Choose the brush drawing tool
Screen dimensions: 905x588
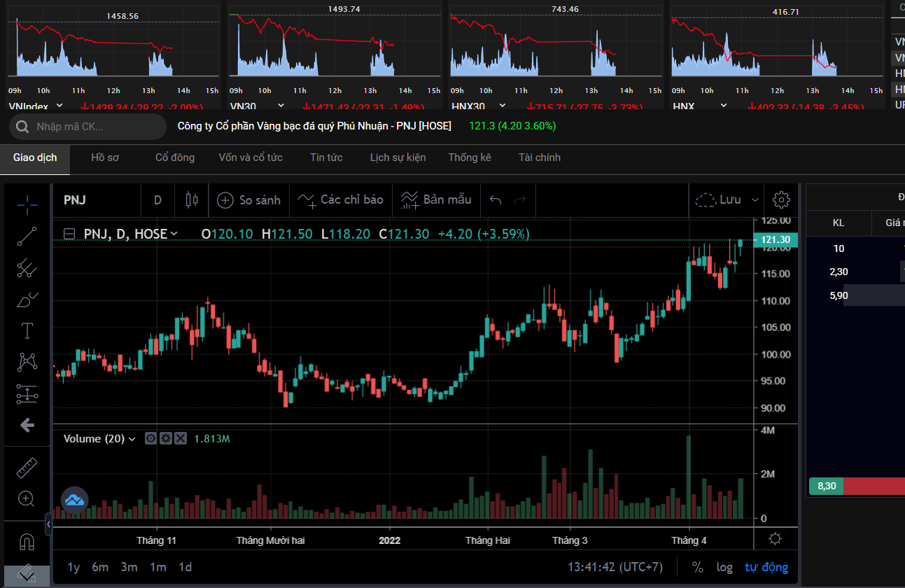[27, 300]
